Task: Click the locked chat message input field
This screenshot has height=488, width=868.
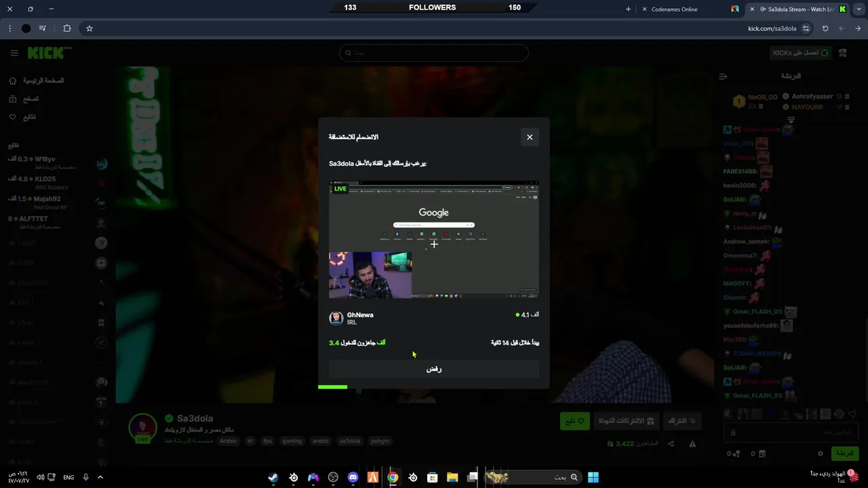Action: [x=791, y=432]
